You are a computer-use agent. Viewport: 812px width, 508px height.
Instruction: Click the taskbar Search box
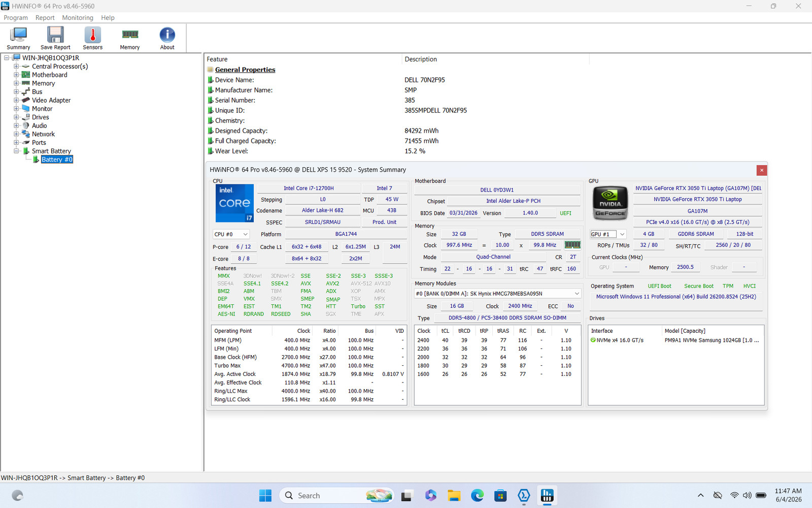[337, 496]
